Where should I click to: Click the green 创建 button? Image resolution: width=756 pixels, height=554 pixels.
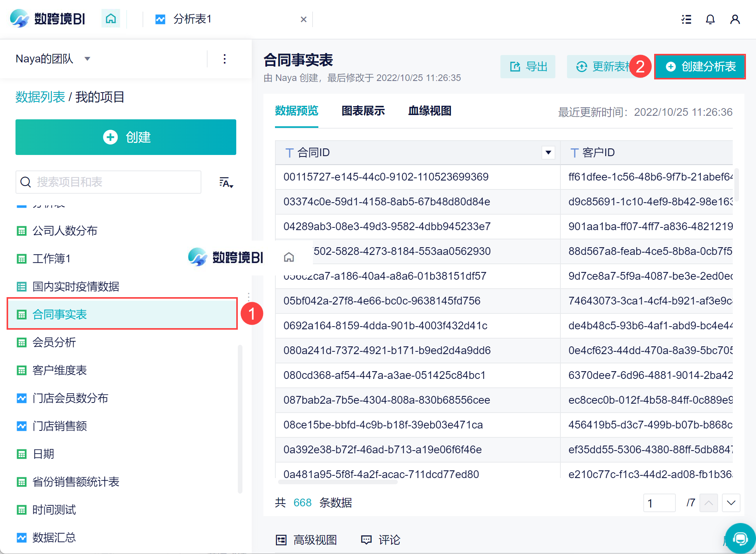[126, 137]
